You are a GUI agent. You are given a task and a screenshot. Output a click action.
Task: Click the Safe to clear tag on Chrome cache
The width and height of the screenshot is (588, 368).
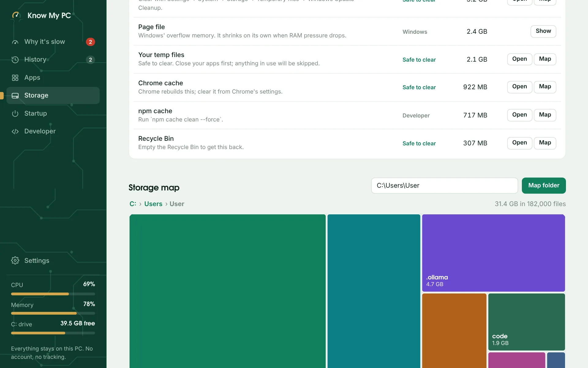[419, 87]
